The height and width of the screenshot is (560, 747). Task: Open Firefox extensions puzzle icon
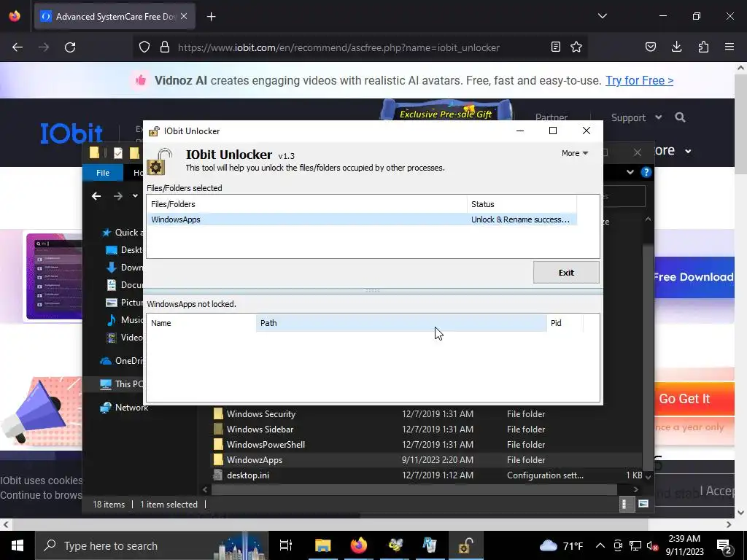point(703,47)
